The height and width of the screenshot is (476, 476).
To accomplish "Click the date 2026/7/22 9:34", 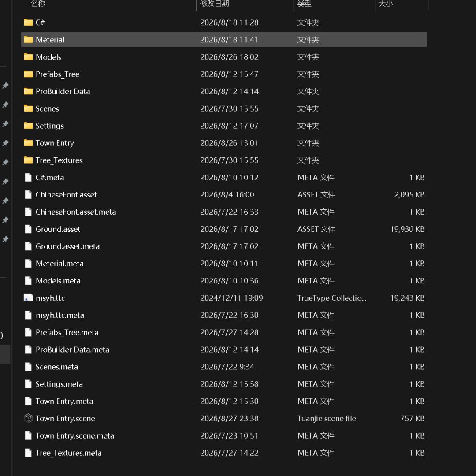I will (227, 367).
